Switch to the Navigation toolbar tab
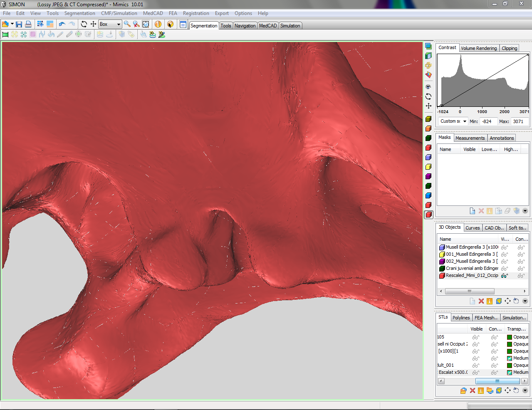This screenshot has height=410, width=532. (x=245, y=26)
